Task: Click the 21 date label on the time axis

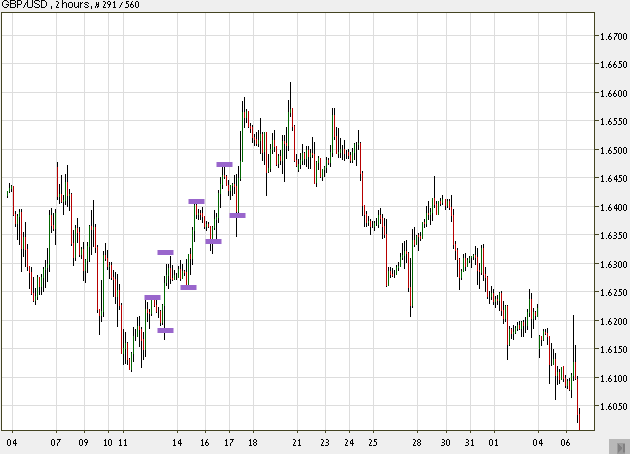Action: (x=297, y=443)
